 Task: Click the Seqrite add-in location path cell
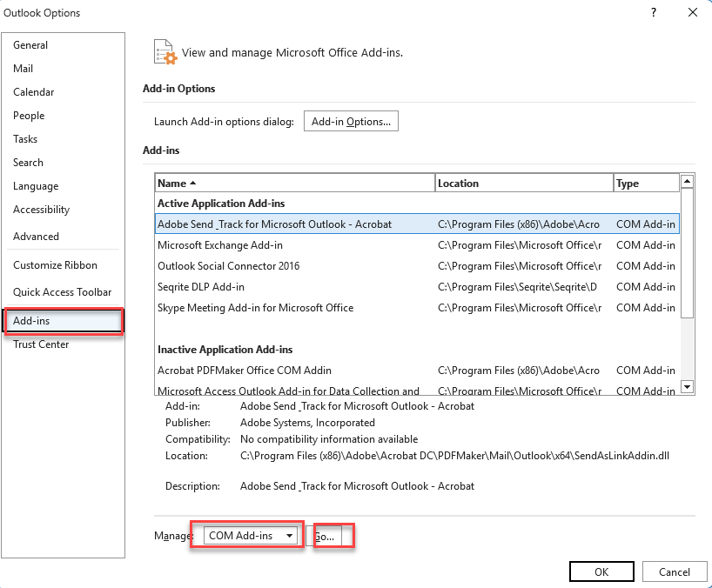coord(517,287)
